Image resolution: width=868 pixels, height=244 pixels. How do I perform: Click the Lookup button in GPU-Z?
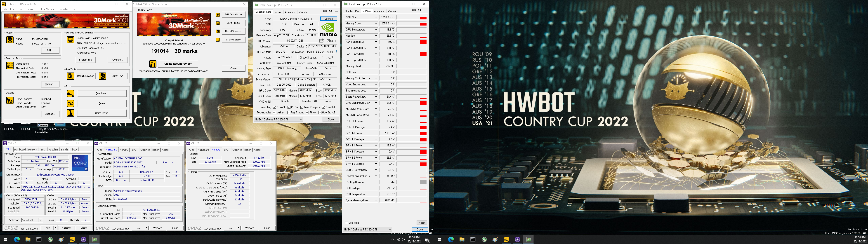328,19
